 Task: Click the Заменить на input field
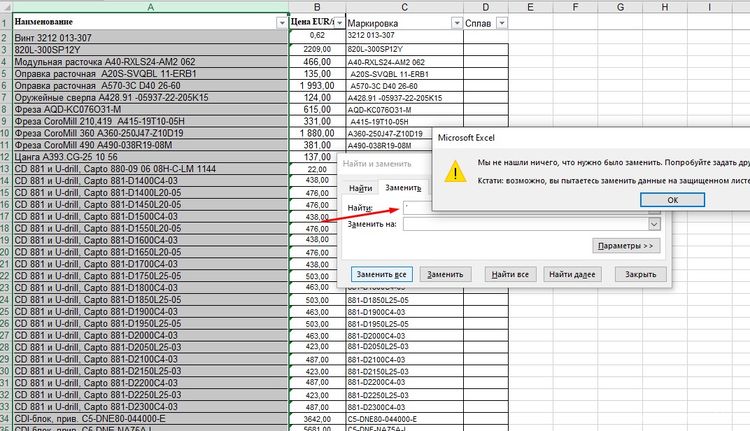pos(526,224)
